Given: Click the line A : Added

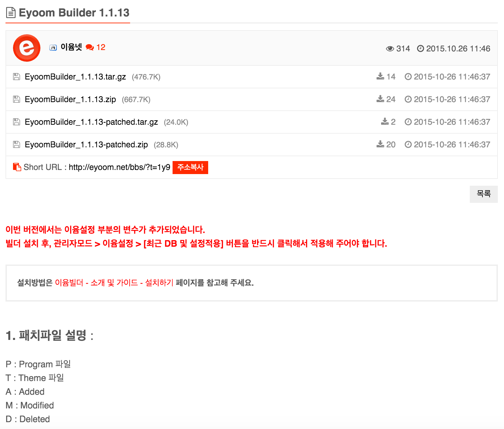Looking at the screenshot, I should pyautogui.click(x=25, y=392).
